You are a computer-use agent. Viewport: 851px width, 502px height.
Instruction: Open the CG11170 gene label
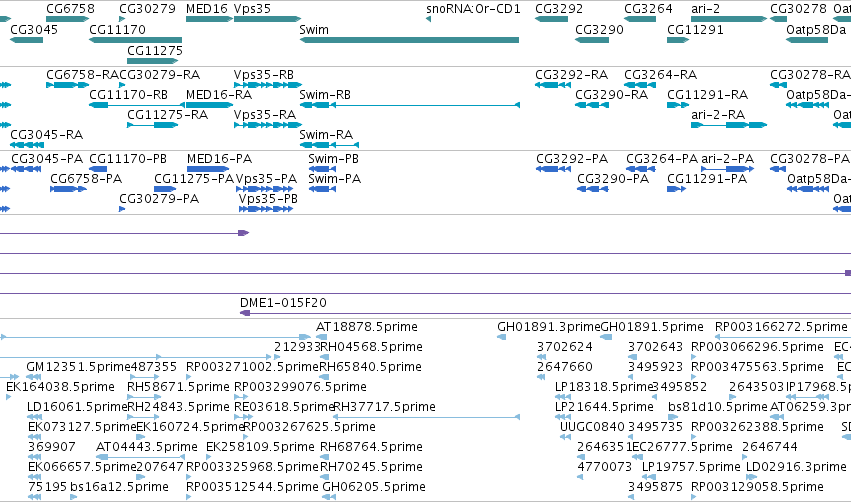[117, 29]
